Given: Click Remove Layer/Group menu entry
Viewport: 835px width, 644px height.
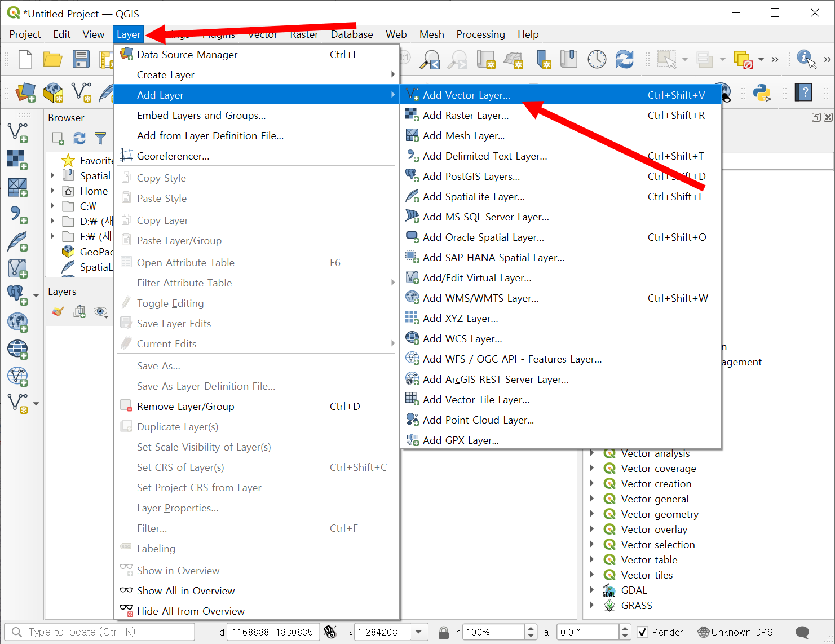Looking at the screenshot, I should click(257, 406).
